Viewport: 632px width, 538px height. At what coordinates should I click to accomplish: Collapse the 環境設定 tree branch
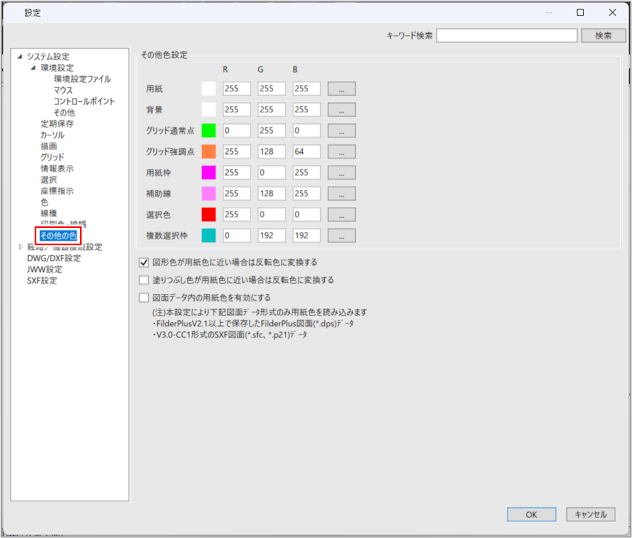[33, 68]
